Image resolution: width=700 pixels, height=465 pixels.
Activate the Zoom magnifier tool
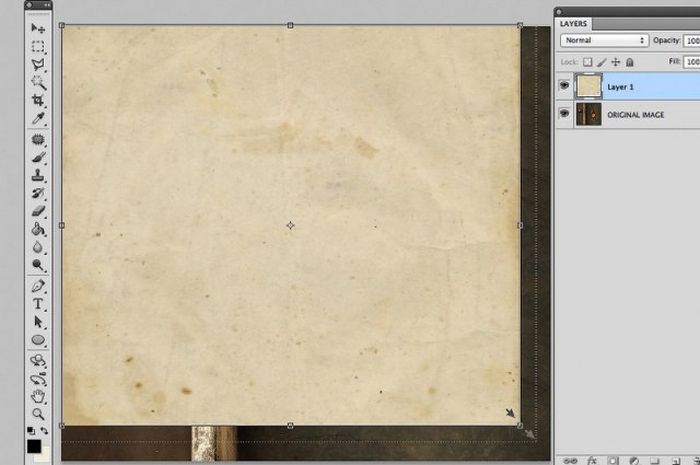click(x=39, y=413)
